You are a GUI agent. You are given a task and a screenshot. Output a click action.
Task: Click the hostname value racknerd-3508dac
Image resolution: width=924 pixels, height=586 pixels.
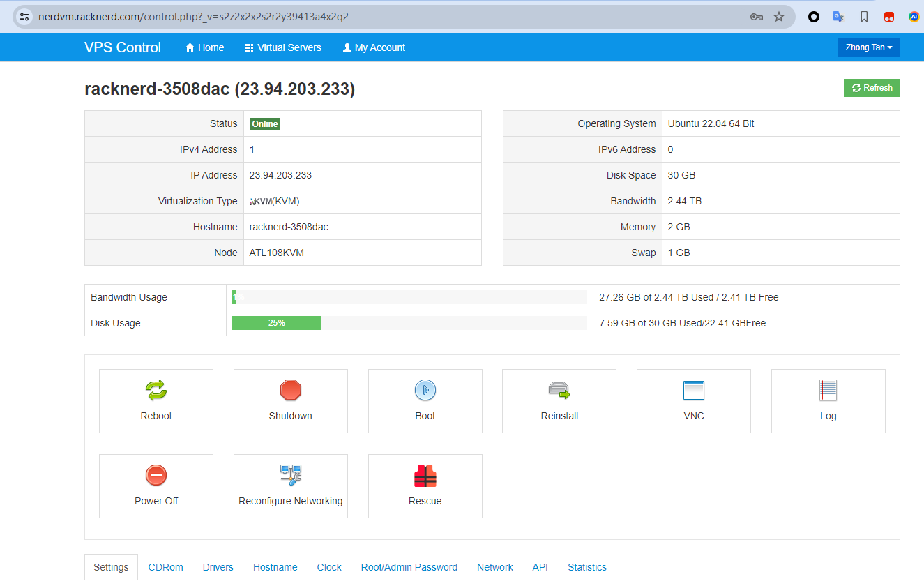[289, 227]
